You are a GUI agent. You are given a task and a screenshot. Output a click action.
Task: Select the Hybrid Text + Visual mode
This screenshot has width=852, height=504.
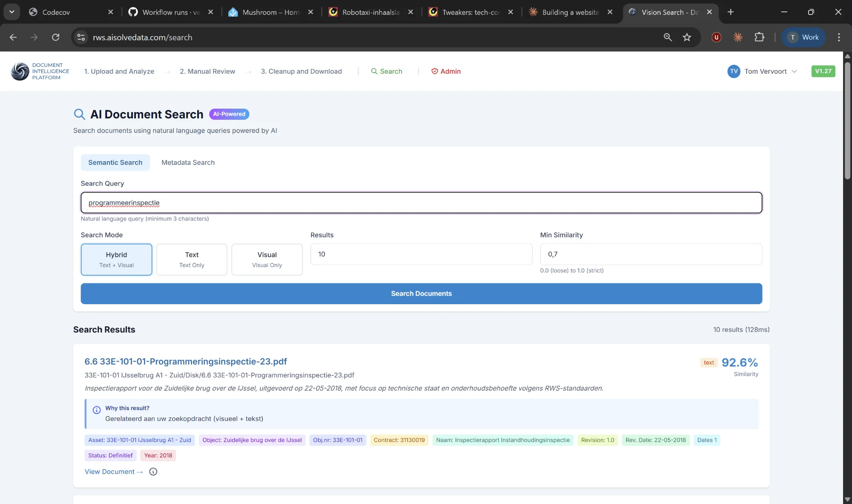click(x=116, y=259)
